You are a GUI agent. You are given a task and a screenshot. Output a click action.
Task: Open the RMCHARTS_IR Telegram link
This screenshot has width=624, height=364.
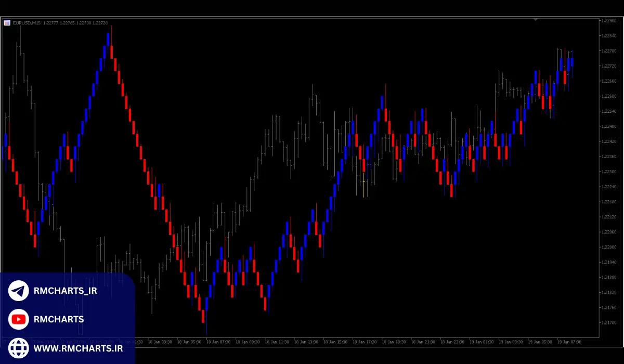click(65, 291)
